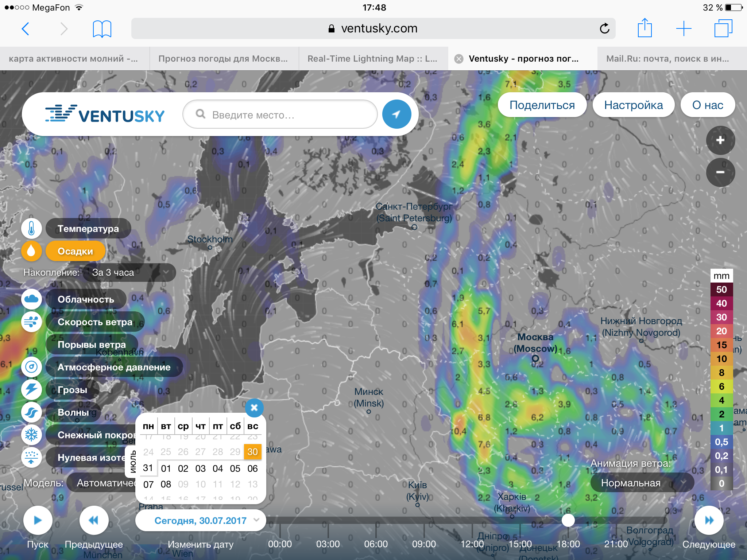The width and height of the screenshot is (747, 560).
Task: Click the orange precipitation drop icon
Action: click(31, 251)
